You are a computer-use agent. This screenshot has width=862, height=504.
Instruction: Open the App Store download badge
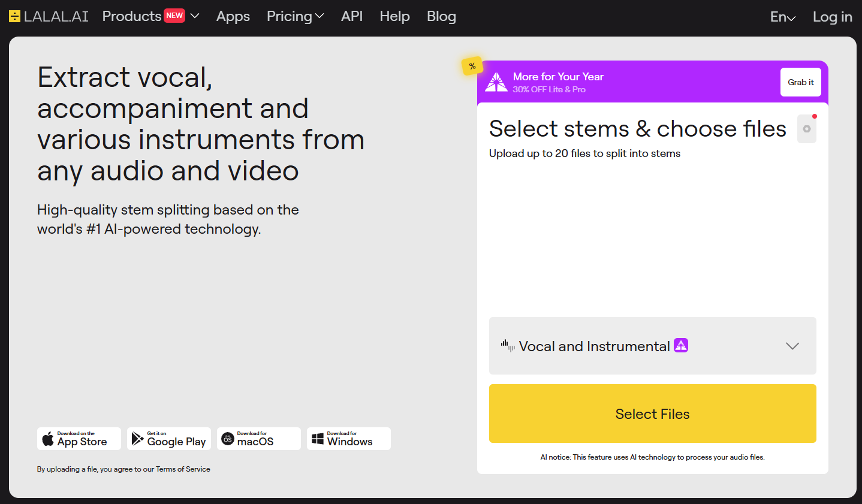(79, 439)
